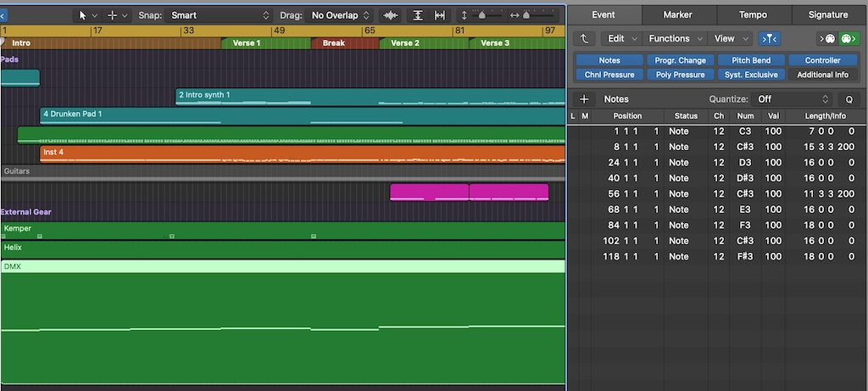Click the Position column header
The width and height of the screenshot is (868, 391).
click(627, 115)
